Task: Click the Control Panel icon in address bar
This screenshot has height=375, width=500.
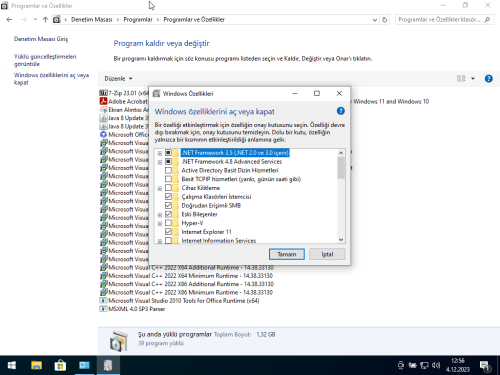Action: 57,20
